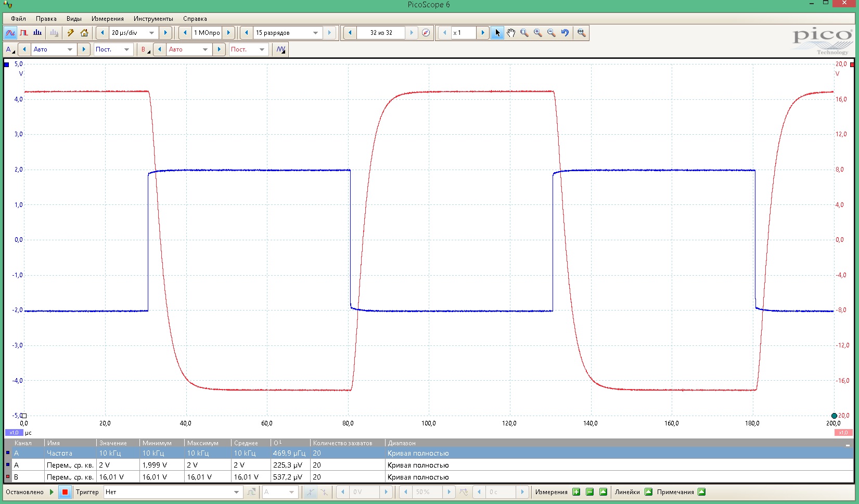Decrease resolution bits with left arrow
This screenshot has height=504, width=859.
point(247,33)
